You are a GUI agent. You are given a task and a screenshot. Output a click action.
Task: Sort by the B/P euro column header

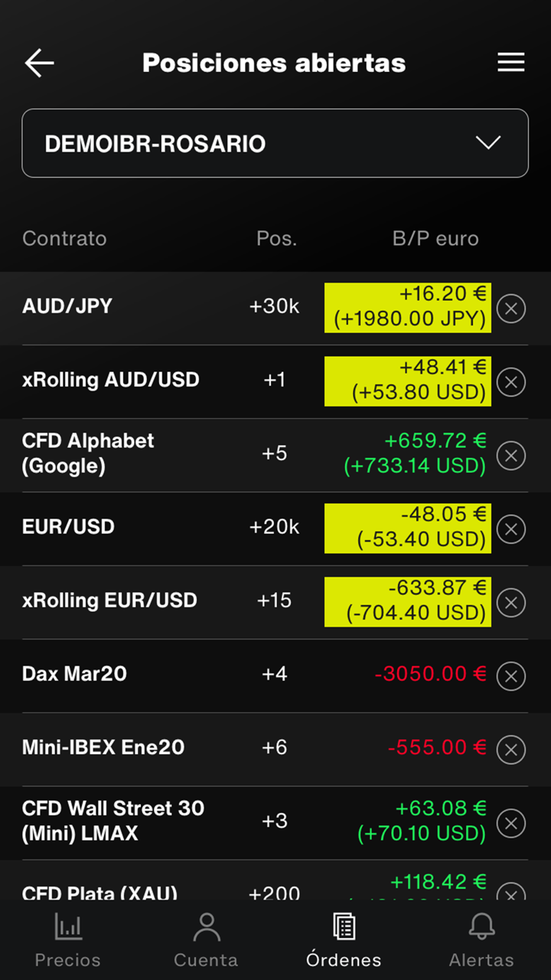tap(435, 239)
